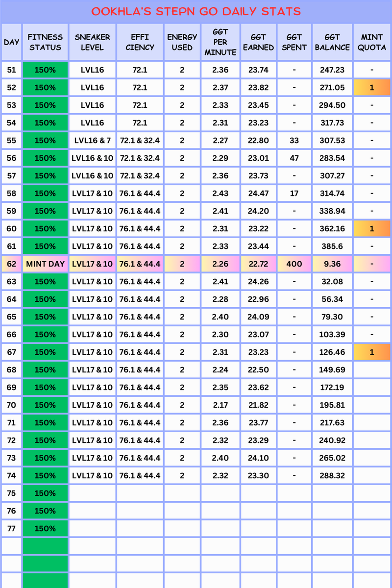
Task: Click the 385.6 balance value
Action: (x=332, y=246)
